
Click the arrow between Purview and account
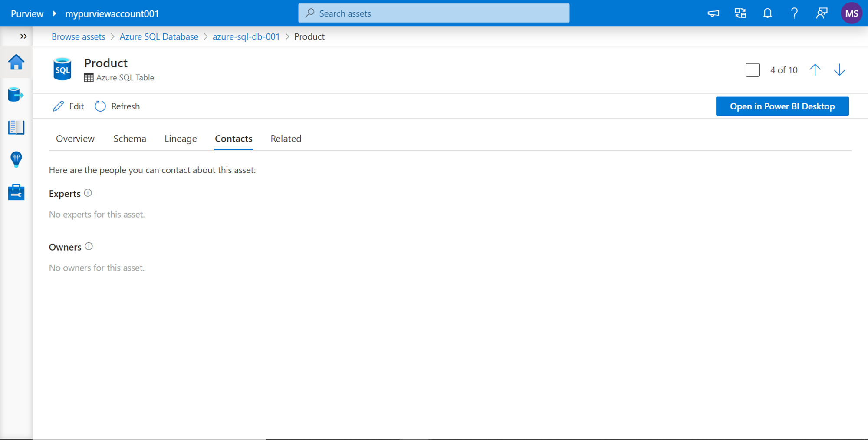[54, 13]
